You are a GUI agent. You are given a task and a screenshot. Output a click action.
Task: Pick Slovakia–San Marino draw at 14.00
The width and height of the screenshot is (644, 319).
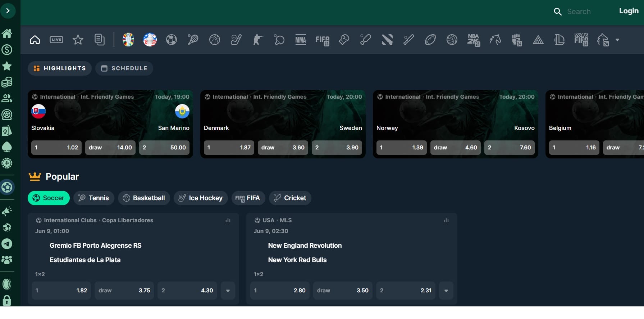point(110,148)
